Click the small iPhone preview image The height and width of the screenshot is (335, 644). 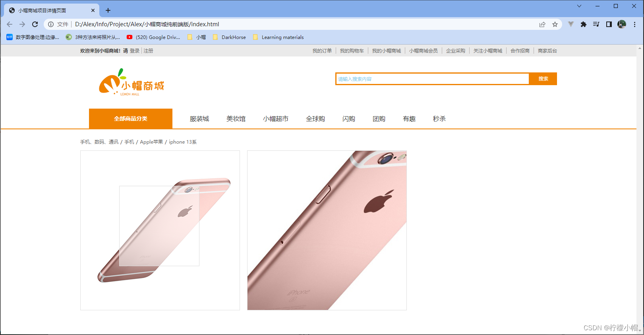point(160,230)
